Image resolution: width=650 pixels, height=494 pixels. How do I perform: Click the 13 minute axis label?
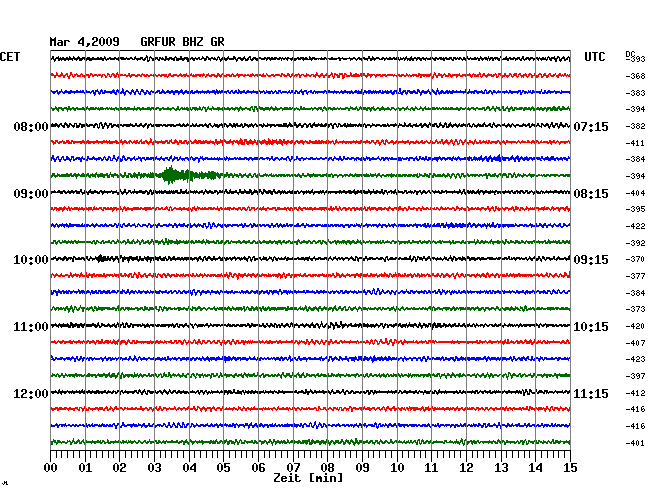[x=501, y=467]
